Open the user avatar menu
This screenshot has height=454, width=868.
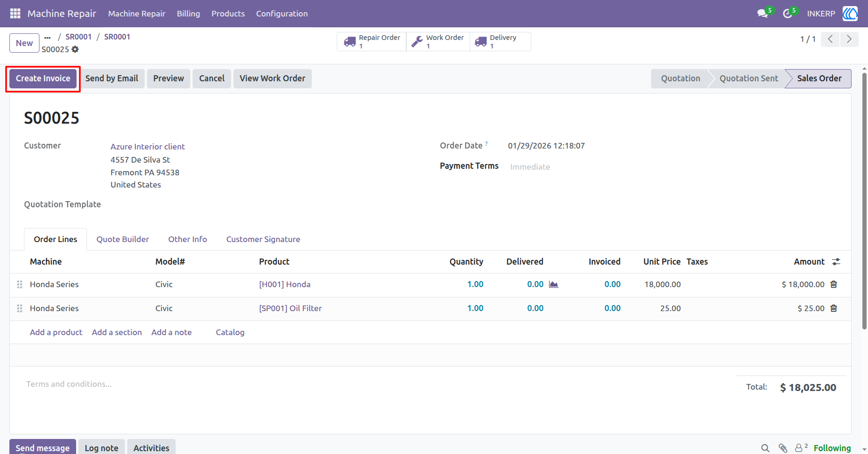click(850, 14)
